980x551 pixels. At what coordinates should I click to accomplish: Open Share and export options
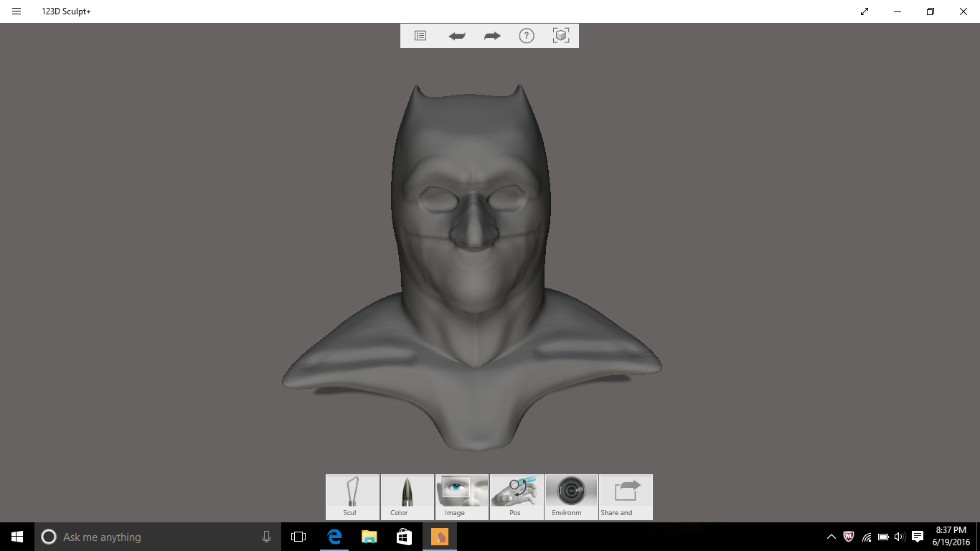pyautogui.click(x=626, y=497)
